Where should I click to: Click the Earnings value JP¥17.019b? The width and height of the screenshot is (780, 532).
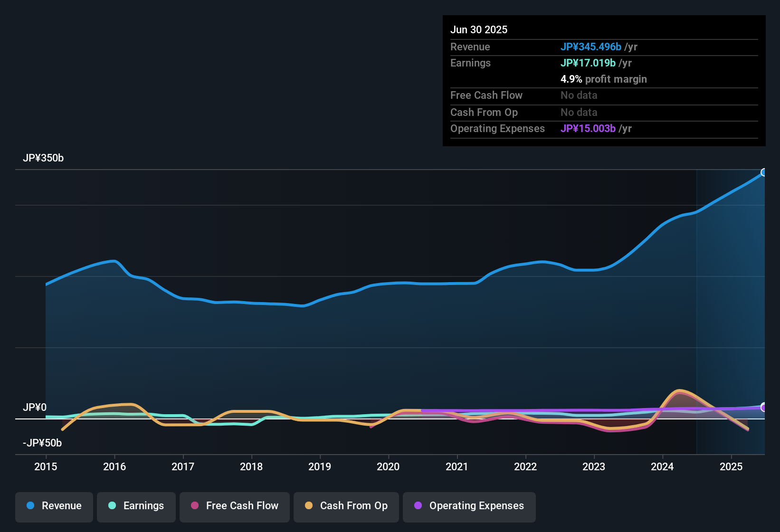click(588, 63)
